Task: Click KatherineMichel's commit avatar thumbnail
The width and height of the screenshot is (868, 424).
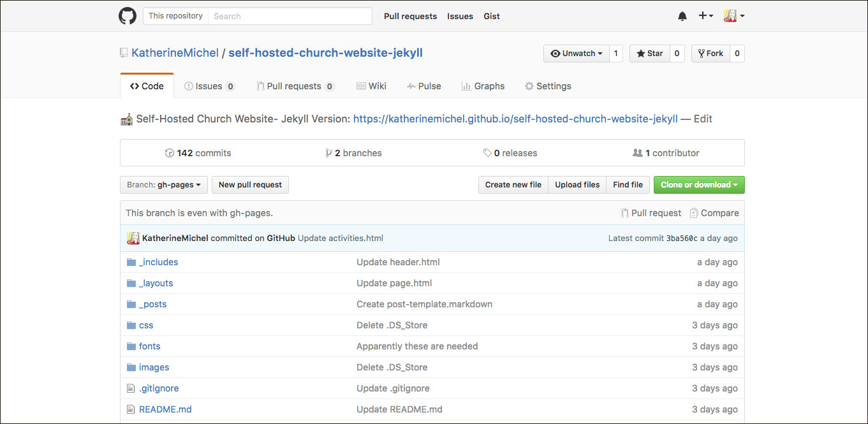Action: (x=133, y=238)
